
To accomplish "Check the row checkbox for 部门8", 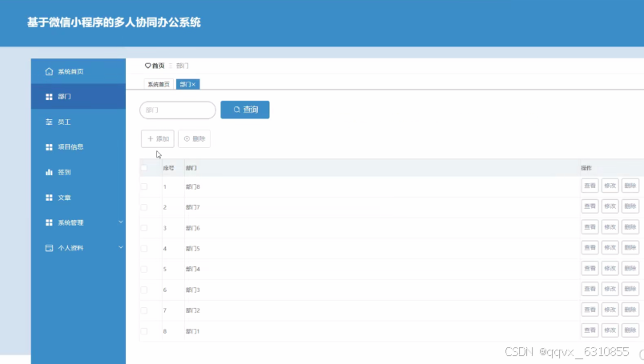I will coord(144,186).
